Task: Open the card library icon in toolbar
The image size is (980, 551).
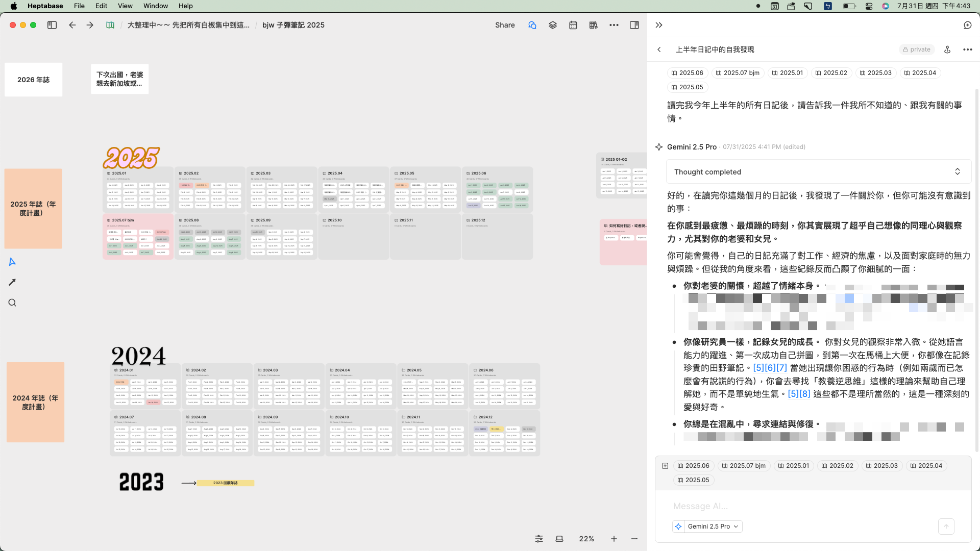Action: [593, 25]
